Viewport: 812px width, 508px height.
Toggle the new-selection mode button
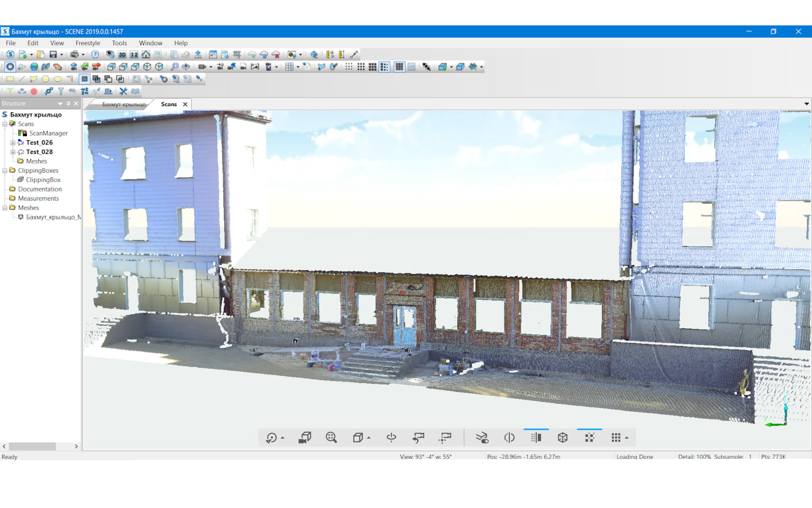coord(85,79)
